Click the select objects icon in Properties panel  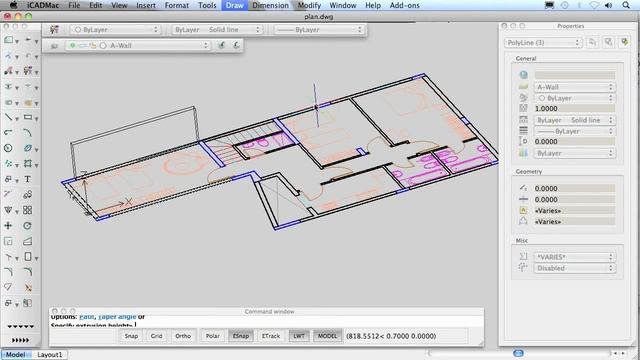pyautogui.click(x=608, y=42)
